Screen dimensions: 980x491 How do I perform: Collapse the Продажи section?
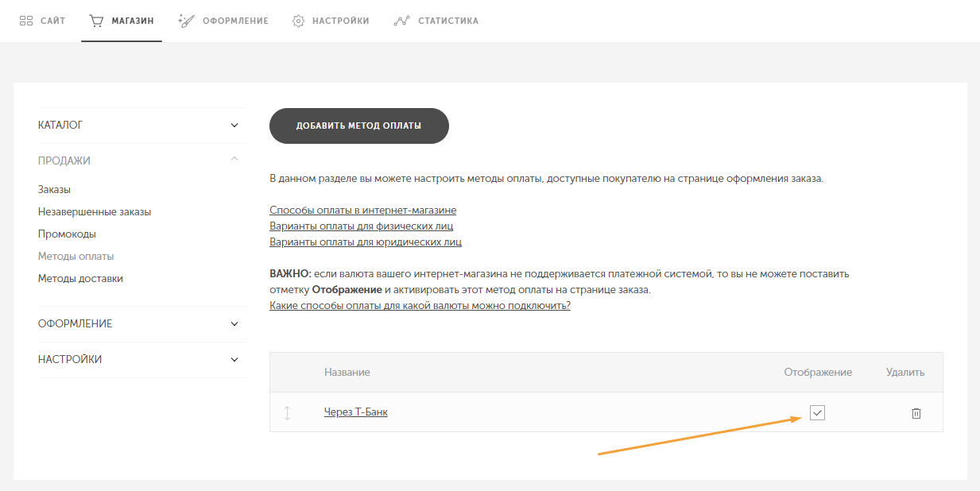coord(234,160)
